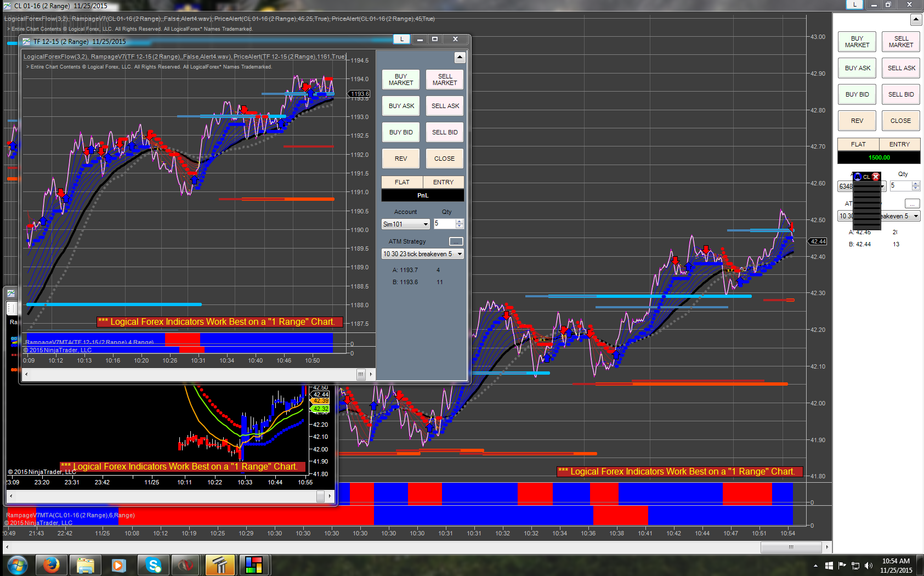Open the red swirl taskbar application

(x=186, y=564)
